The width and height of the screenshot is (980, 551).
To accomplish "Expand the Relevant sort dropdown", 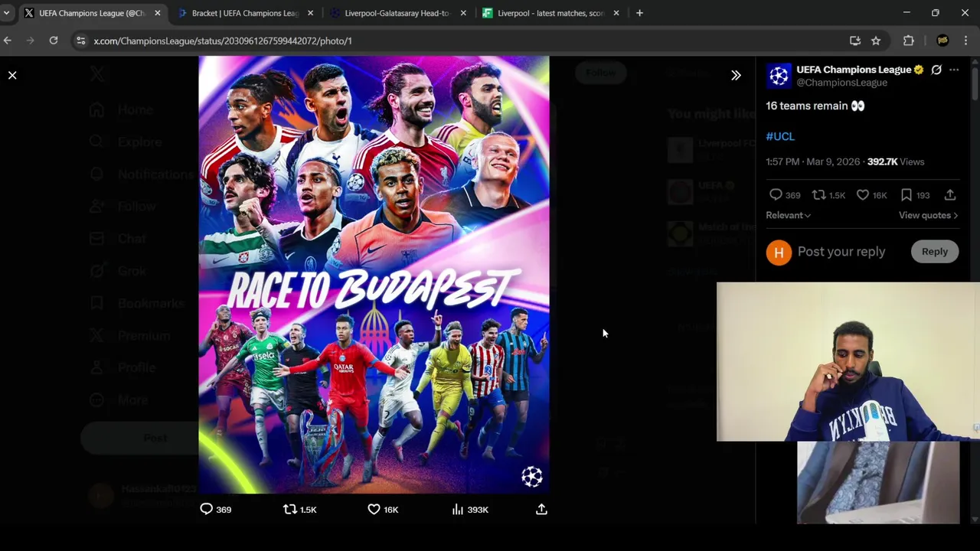I will pyautogui.click(x=788, y=215).
